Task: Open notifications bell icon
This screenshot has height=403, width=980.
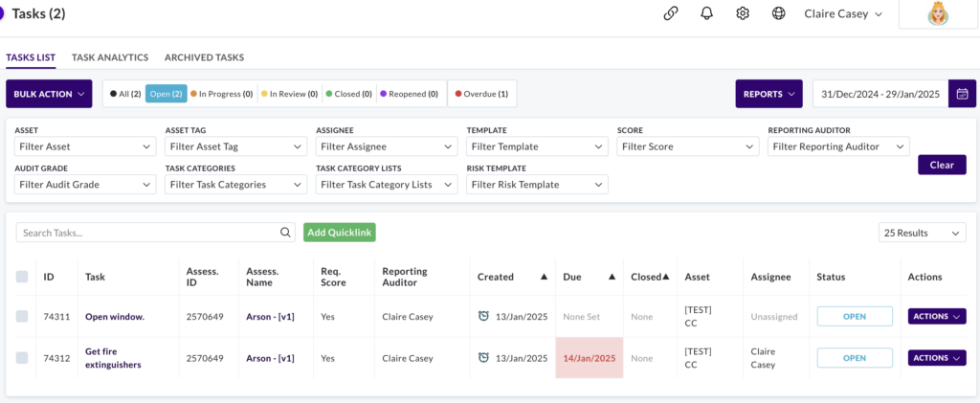Action: (707, 13)
